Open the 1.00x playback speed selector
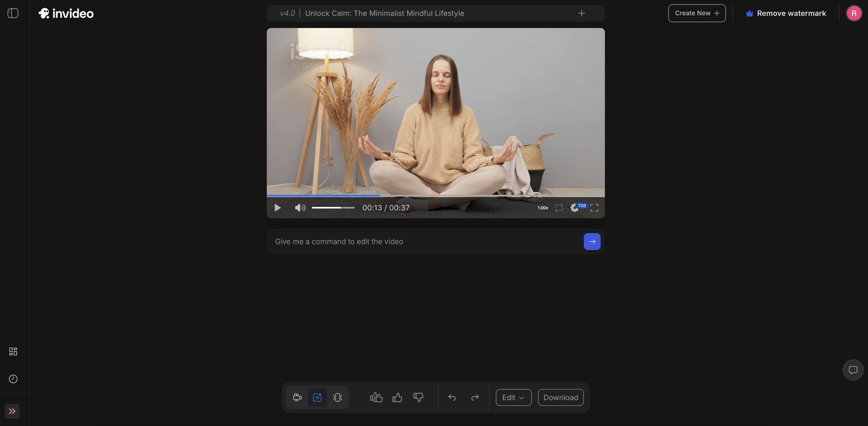868x426 pixels. (543, 208)
